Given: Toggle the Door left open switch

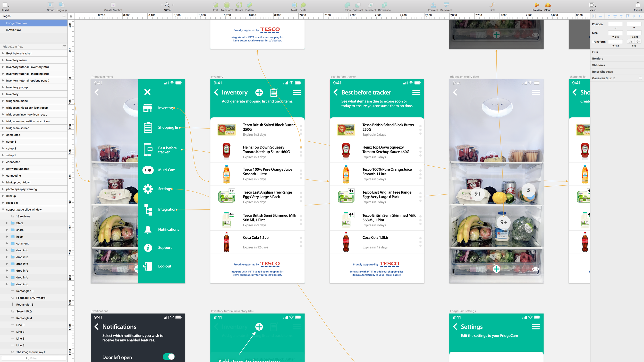Looking at the screenshot, I should [169, 357].
